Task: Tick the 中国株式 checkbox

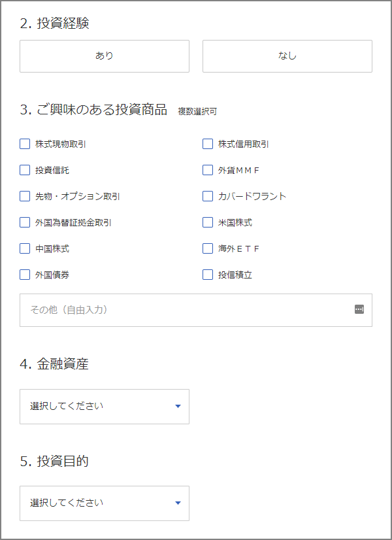Action: [x=25, y=248]
